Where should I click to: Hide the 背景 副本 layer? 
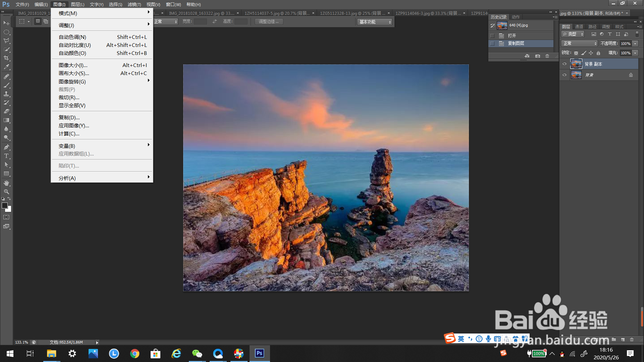[565, 64]
